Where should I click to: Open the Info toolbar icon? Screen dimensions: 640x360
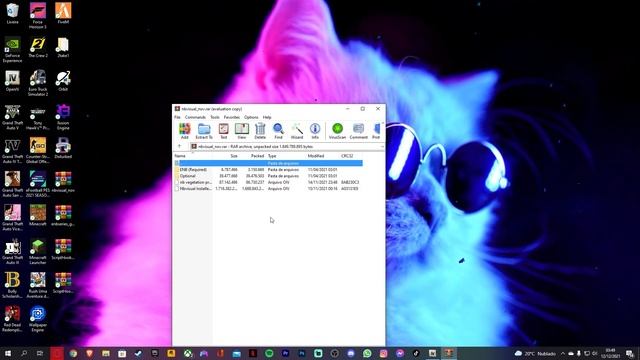[315, 131]
